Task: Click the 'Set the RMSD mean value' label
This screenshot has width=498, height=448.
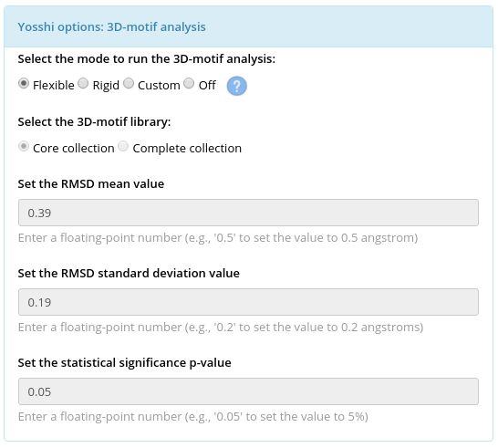Action: tap(91, 184)
